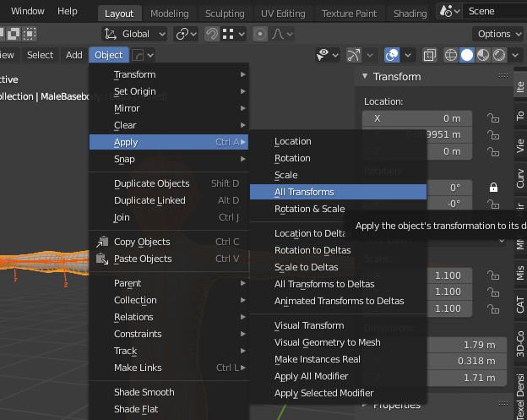Open the Set Origin submenu
Screen dimensions: 527x420
[169, 91]
